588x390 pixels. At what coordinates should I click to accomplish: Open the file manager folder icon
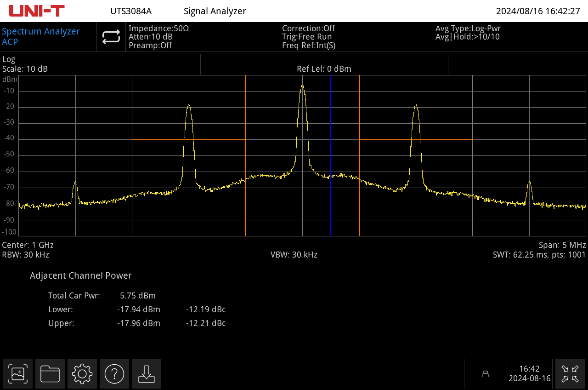[x=50, y=374]
